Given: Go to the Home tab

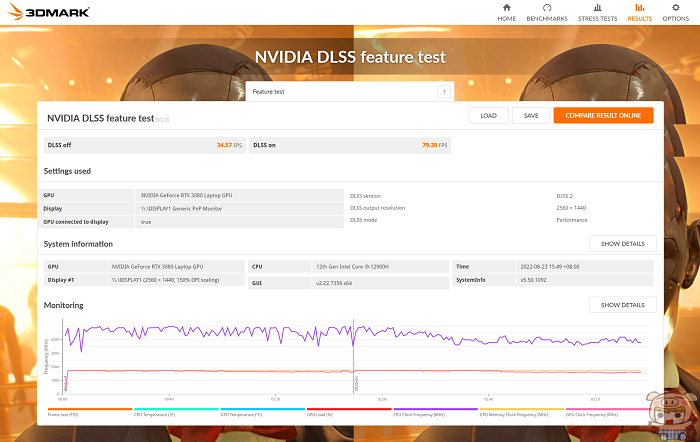Looking at the screenshot, I should (x=506, y=12).
